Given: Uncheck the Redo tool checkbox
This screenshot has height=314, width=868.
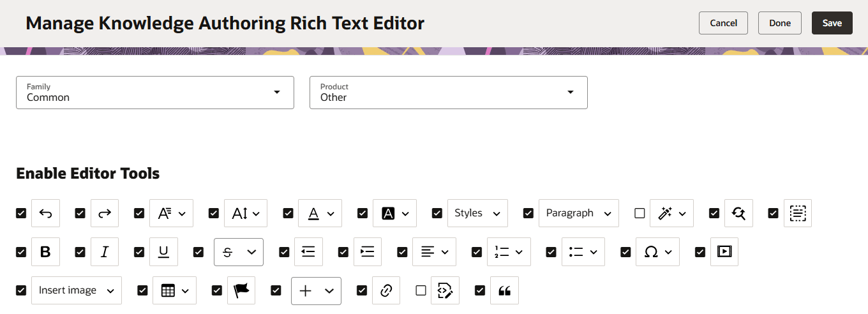Looking at the screenshot, I should [80, 213].
